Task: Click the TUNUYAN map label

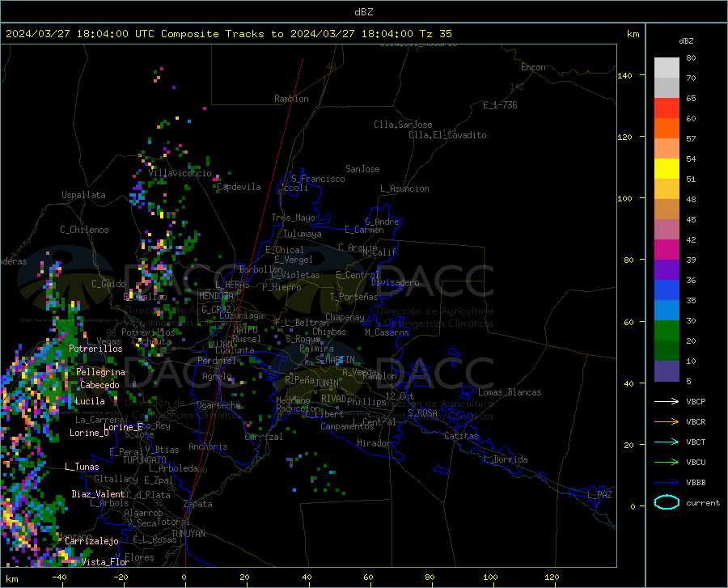Action: tap(188, 534)
